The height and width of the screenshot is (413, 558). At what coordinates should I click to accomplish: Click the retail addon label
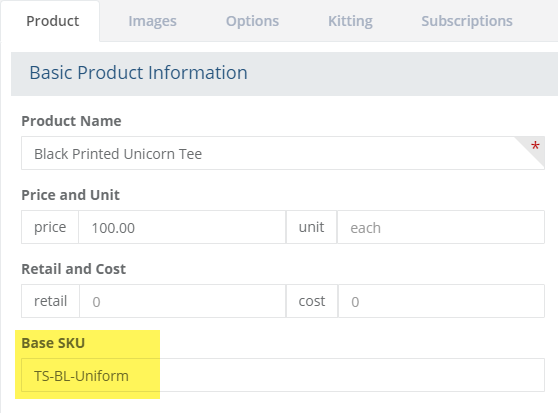51,301
